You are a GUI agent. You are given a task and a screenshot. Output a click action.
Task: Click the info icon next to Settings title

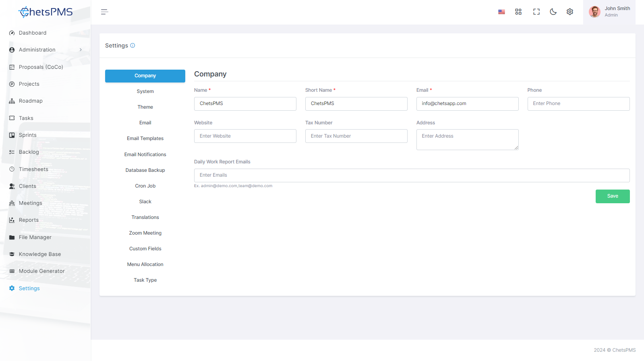pyautogui.click(x=133, y=45)
